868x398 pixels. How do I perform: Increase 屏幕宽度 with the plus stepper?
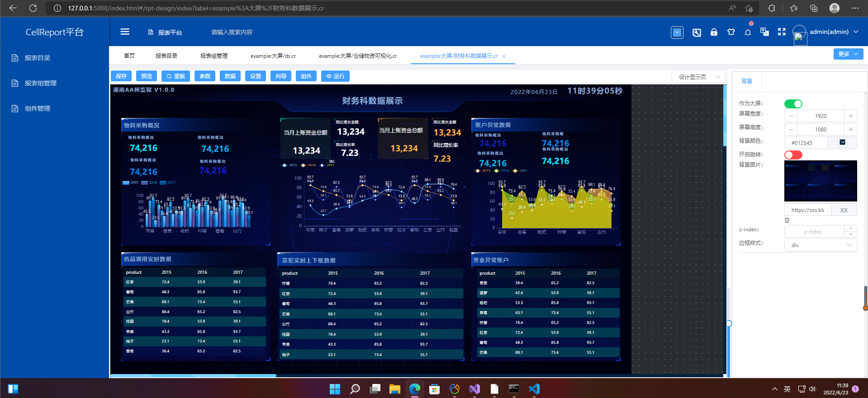click(x=850, y=116)
